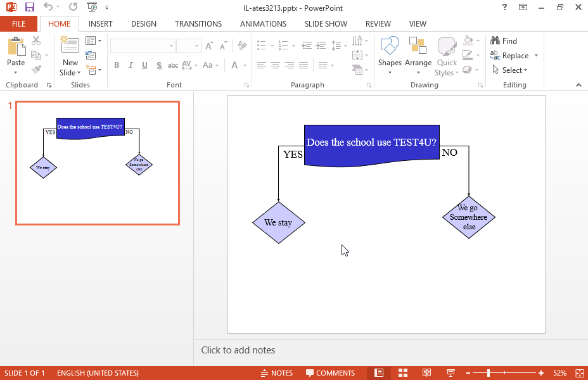Pick a Shape Fill color
588x380 pixels.
click(468, 41)
